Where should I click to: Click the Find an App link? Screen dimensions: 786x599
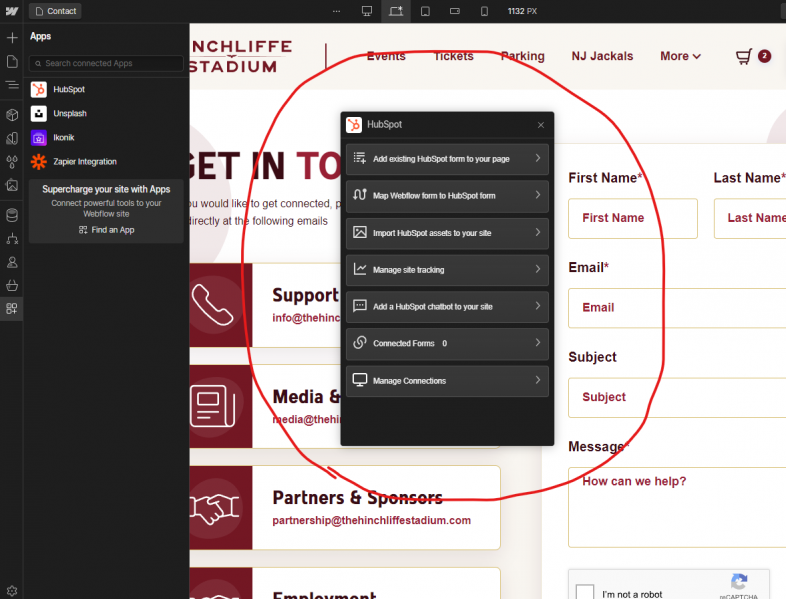click(x=106, y=230)
